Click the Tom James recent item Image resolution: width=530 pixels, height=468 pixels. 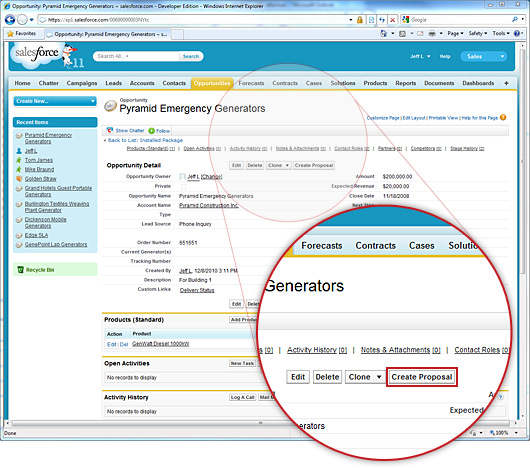click(39, 160)
